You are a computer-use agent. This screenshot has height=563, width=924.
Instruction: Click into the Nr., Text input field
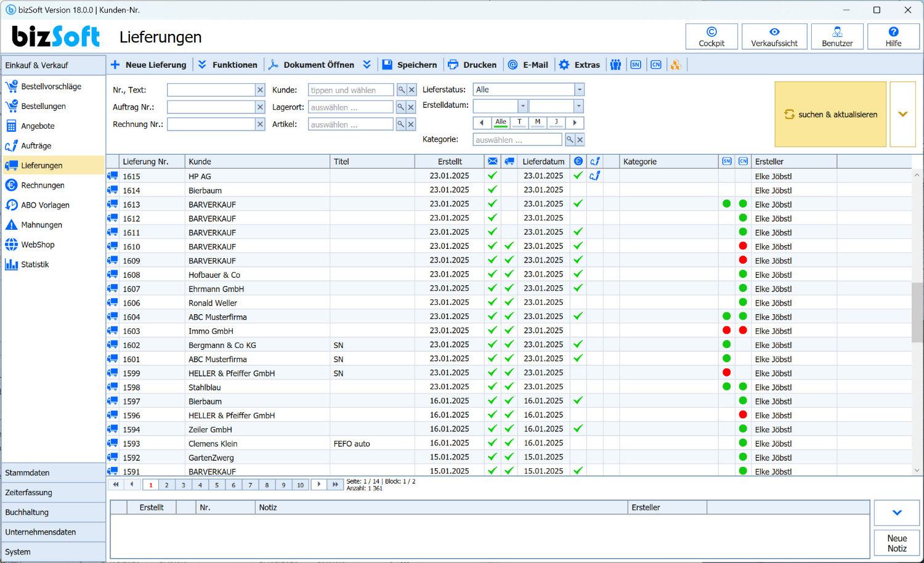coord(211,90)
